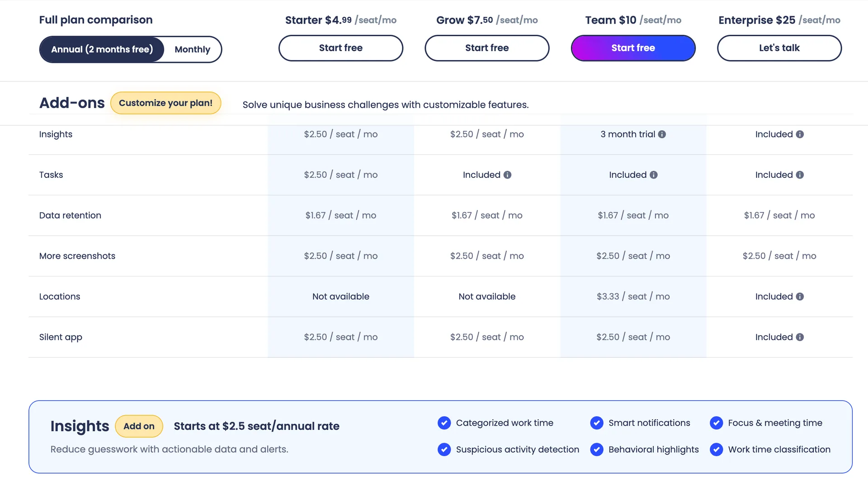The width and height of the screenshot is (868, 480).
Task: Click Enterprise's $1.67 Data retention price
Action: pyautogui.click(x=779, y=215)
